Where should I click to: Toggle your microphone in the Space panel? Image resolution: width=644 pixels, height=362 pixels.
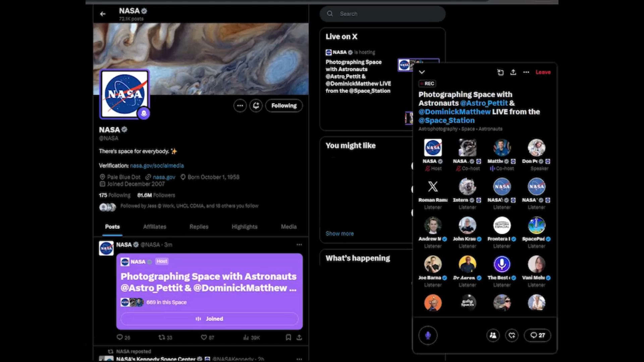tap(428, 335)
